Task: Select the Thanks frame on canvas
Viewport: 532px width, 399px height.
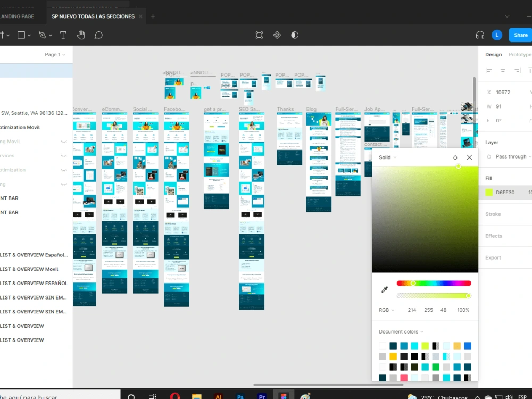Action: coord(289,139)
